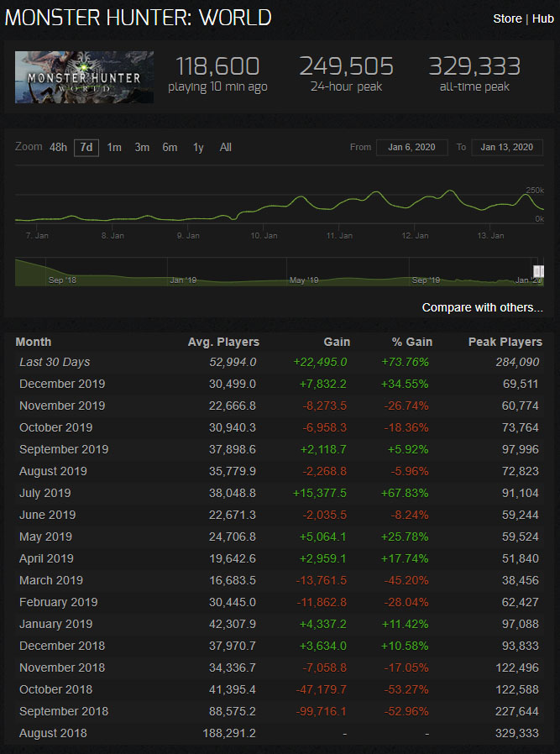The image size is (560, 754).
Task: Click the December 2018 row label
Action: [x=62, y=646]
